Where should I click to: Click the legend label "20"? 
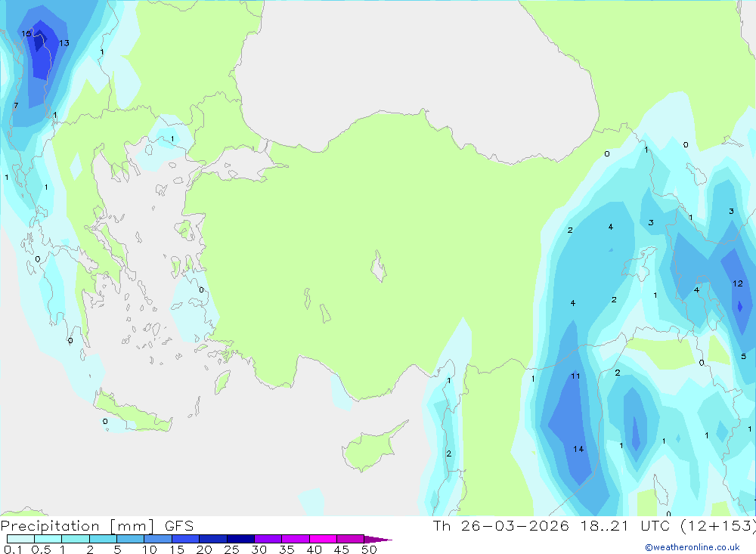pyautogui.click(x=204, y=549)
